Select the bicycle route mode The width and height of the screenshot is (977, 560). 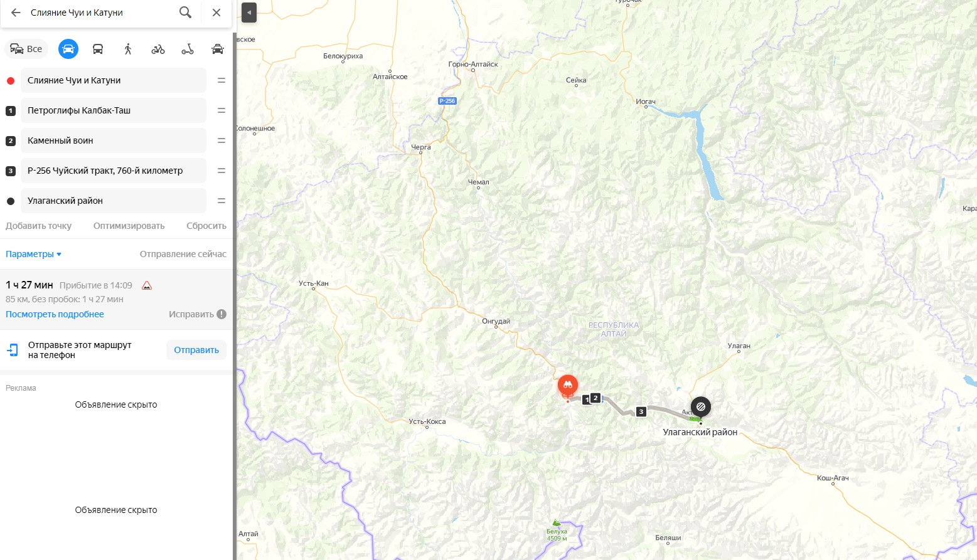pos(158,49)
